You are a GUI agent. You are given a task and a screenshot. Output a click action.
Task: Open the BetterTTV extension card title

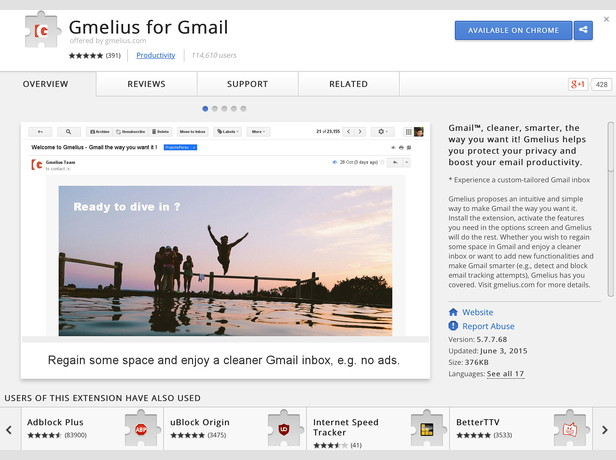tap(478, 422)
